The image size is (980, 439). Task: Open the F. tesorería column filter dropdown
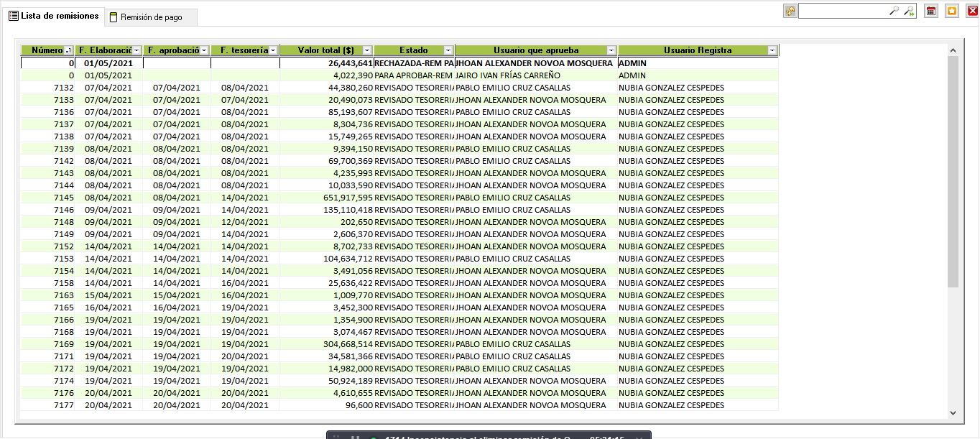click(273, 50)
